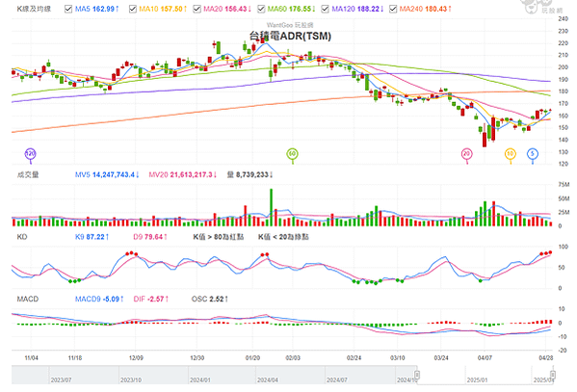Click the K9 87.22 indicator value
The image size is (577, 392).
click(x=92, y=237)
